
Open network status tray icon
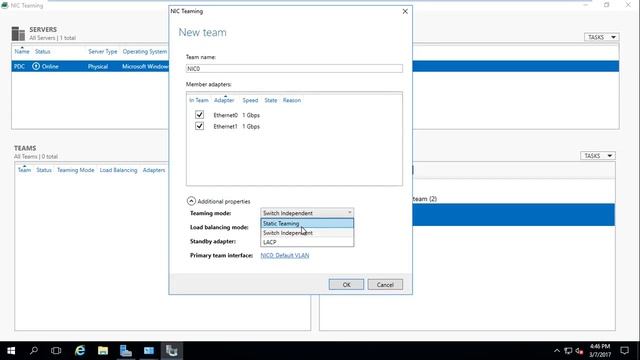[x=568, y=351]
